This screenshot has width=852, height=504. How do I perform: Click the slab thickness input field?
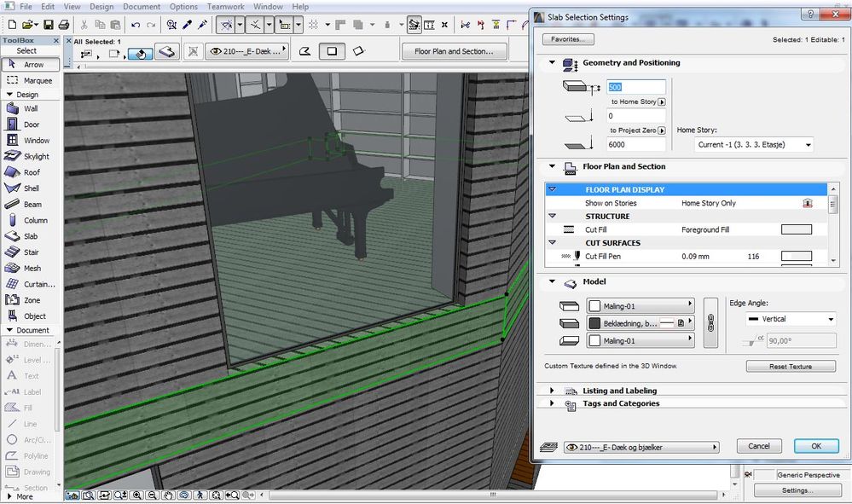tap(635, 87)
